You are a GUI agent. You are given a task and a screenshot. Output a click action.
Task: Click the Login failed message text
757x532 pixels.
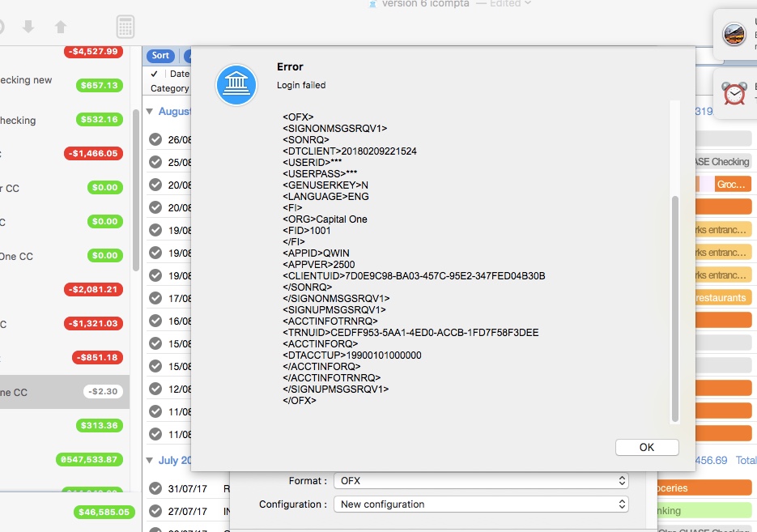(301, 85)
